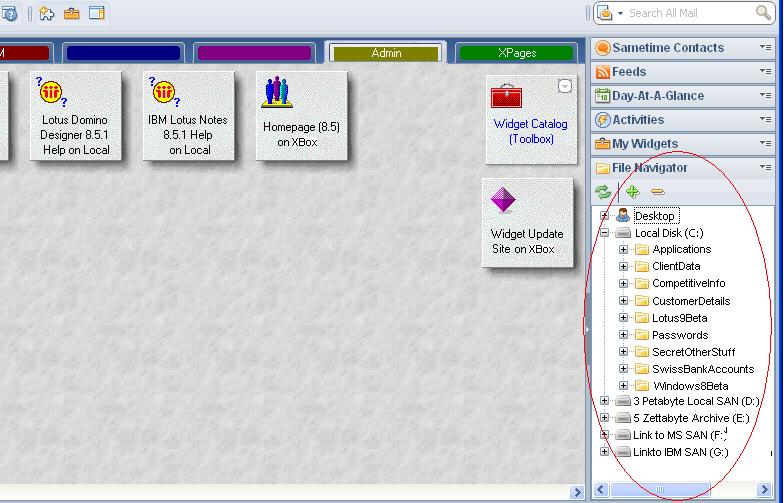Open Sametime Contacts panel menu
This screenshot has height=503, width=784.
[x=765, y=47]
